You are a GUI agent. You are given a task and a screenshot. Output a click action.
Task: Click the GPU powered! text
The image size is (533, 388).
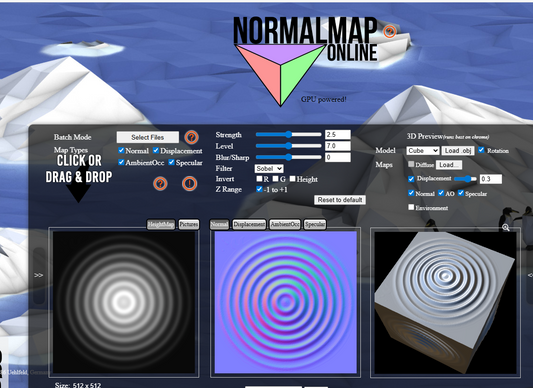coord(324,99)
